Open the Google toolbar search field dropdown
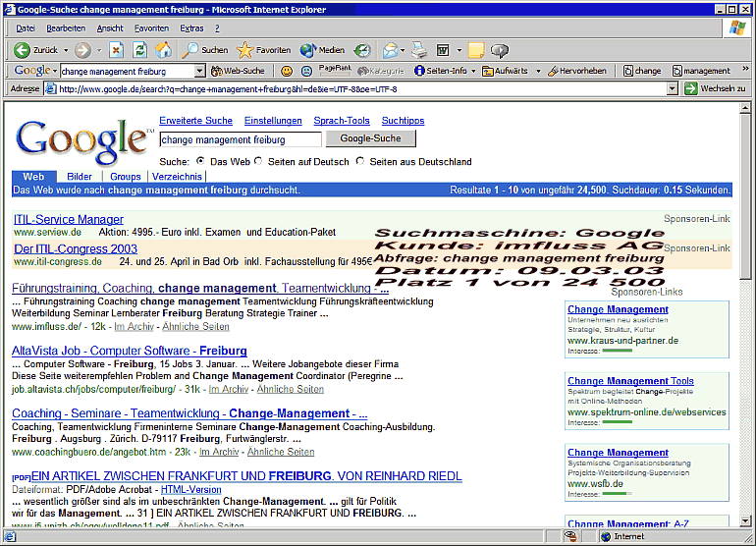Screen dimensions: 756x546 tap(199, 72)
